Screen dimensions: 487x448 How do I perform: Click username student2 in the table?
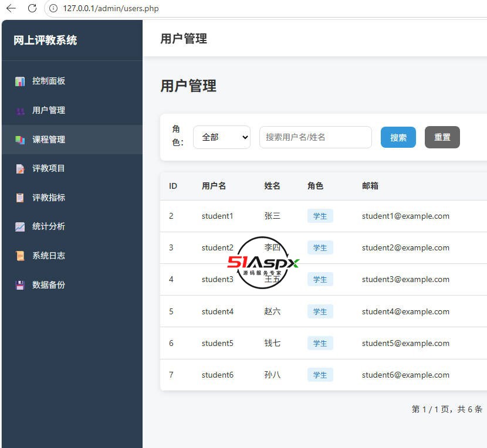point(218,248)
